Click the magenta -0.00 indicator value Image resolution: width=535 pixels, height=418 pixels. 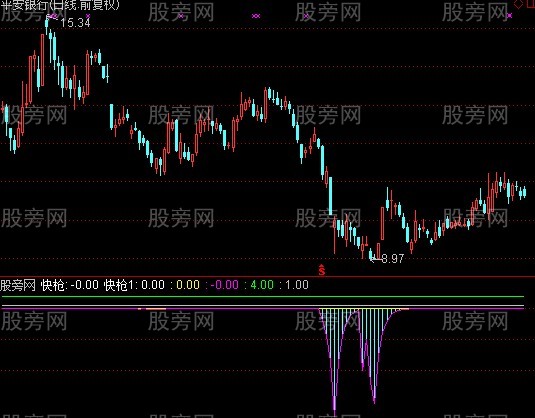click(225, 285)
